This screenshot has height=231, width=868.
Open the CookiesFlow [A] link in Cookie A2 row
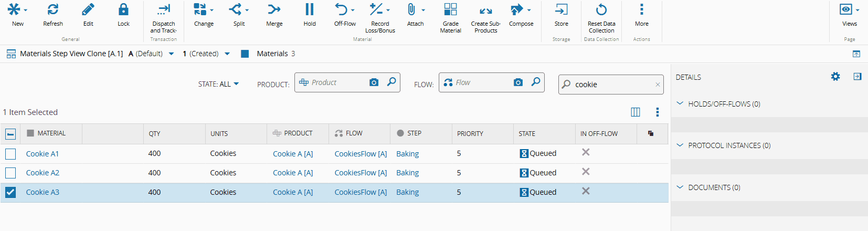click(x=361, y=173)
